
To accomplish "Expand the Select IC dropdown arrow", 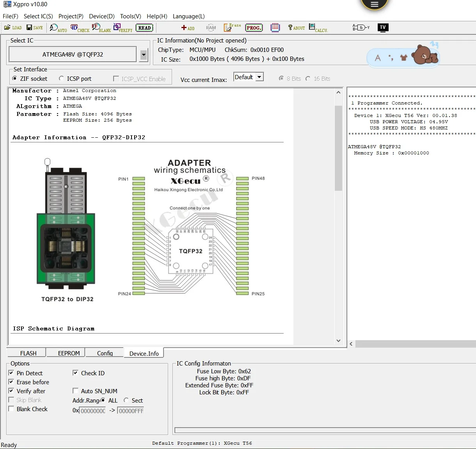I will [144, 55].
